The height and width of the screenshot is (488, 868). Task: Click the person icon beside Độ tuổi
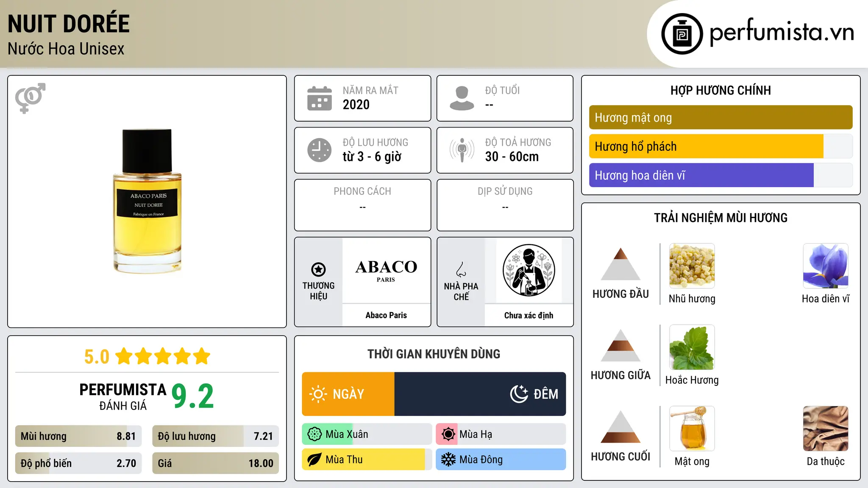click(462, 98)
